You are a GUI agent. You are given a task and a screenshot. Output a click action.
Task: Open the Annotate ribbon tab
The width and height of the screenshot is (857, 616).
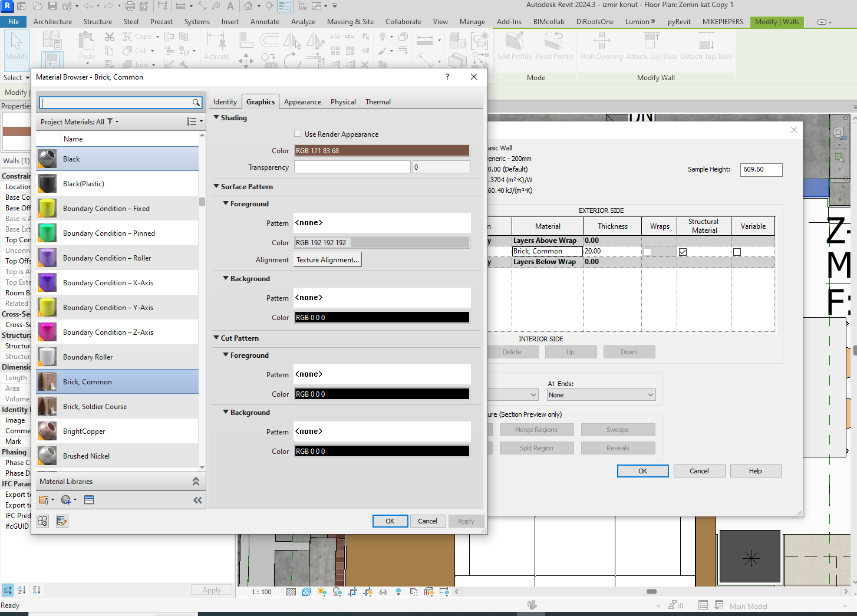coord(265,21)
